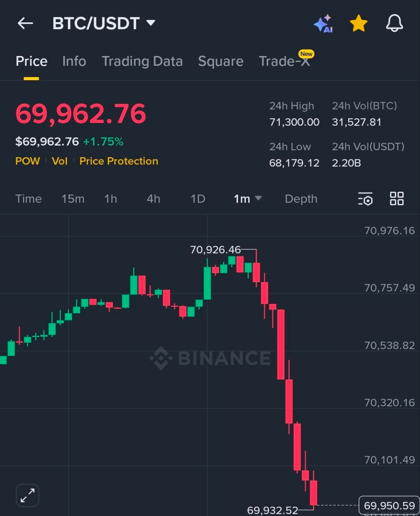Click the 69,950.59 current price marker
Image resolution: width=420 pixels, height=516 pixels.
pos(389,506)
